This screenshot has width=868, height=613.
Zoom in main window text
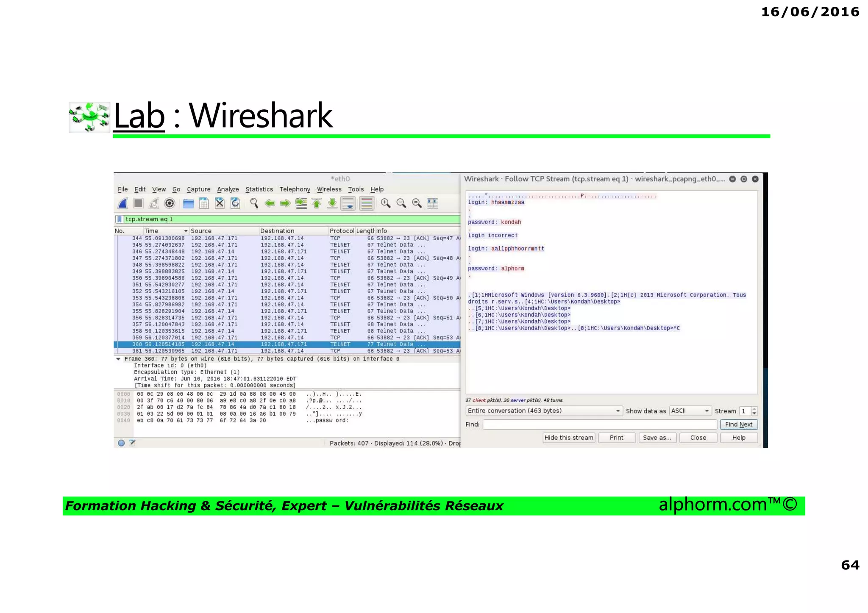[385, 203]
